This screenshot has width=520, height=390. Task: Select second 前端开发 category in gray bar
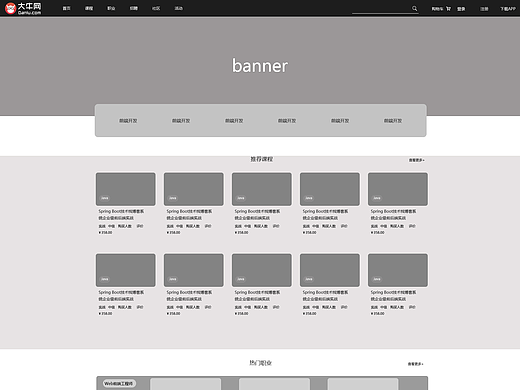point(181,121)
